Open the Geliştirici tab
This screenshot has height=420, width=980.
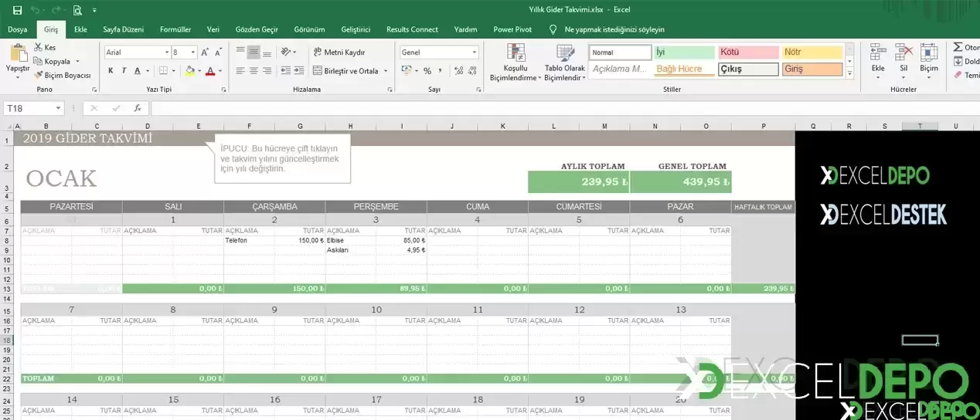pos(356,29)
